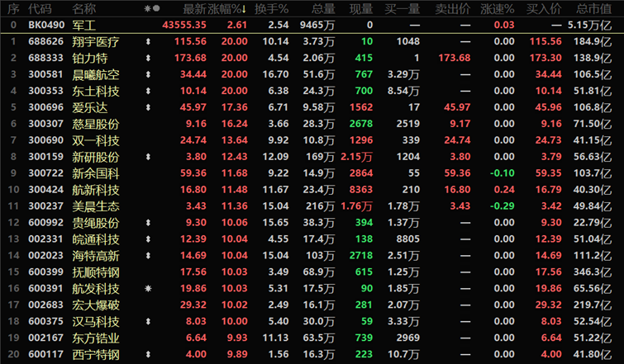Click stock code 688626
Image resolution: width=624 pixels, height=364 pixels.
point(45,41)
